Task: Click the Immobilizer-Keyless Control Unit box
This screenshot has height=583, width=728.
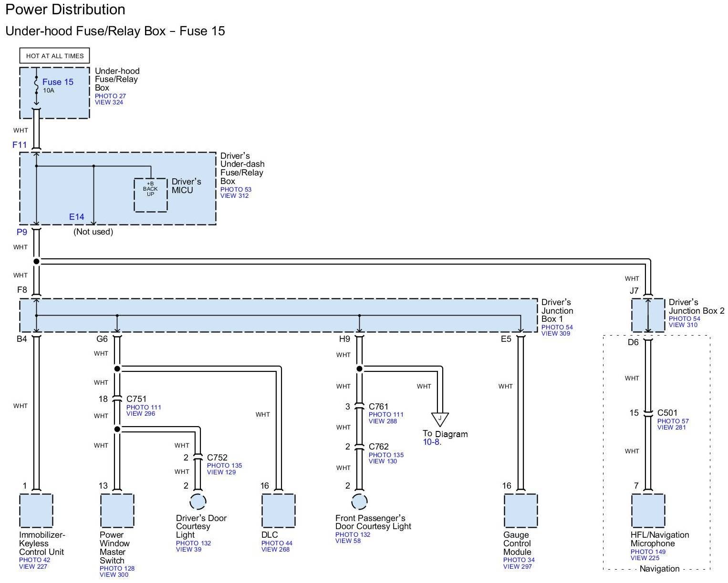Action: pos(36,511)
